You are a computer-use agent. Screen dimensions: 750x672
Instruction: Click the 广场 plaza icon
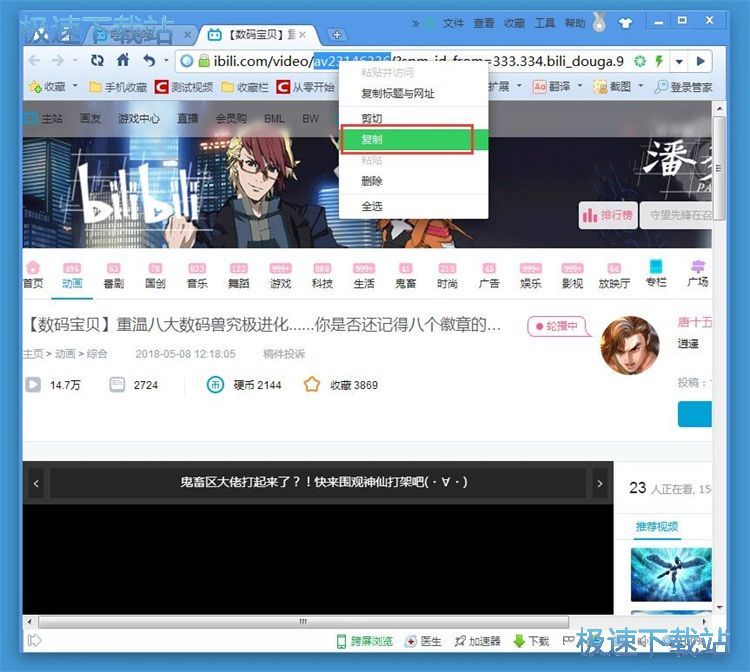coord(698,266)
